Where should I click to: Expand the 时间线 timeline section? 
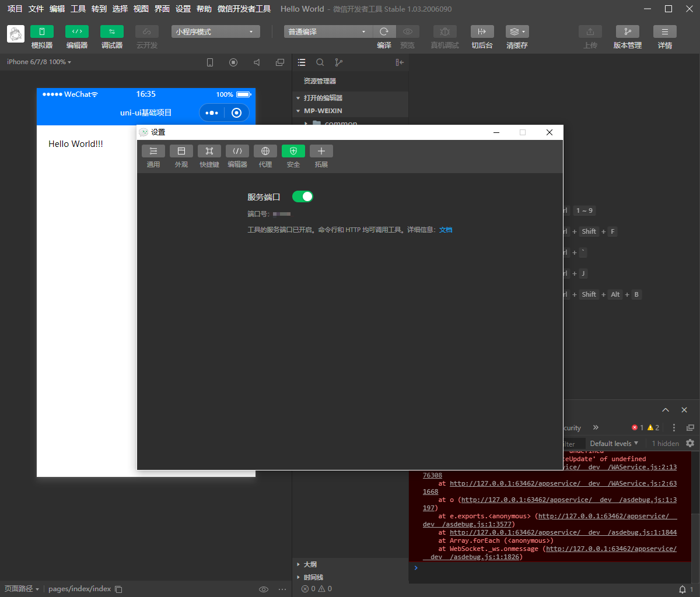(350, 577)
